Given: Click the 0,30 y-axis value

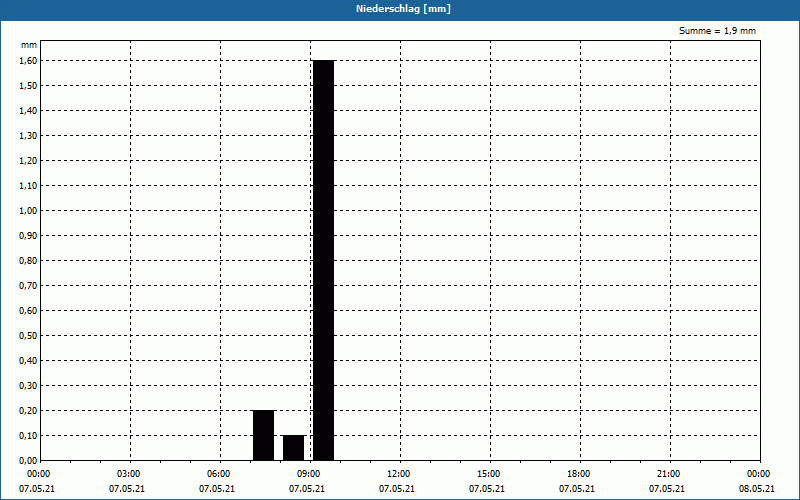Looking at the screenshot, I should point(28,386).
